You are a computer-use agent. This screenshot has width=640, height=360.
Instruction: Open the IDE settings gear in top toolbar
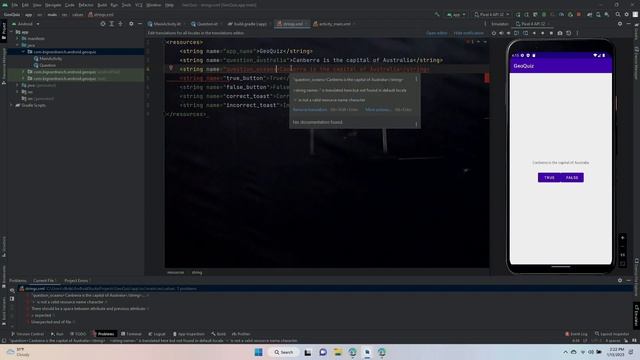(x=627, y=15)
